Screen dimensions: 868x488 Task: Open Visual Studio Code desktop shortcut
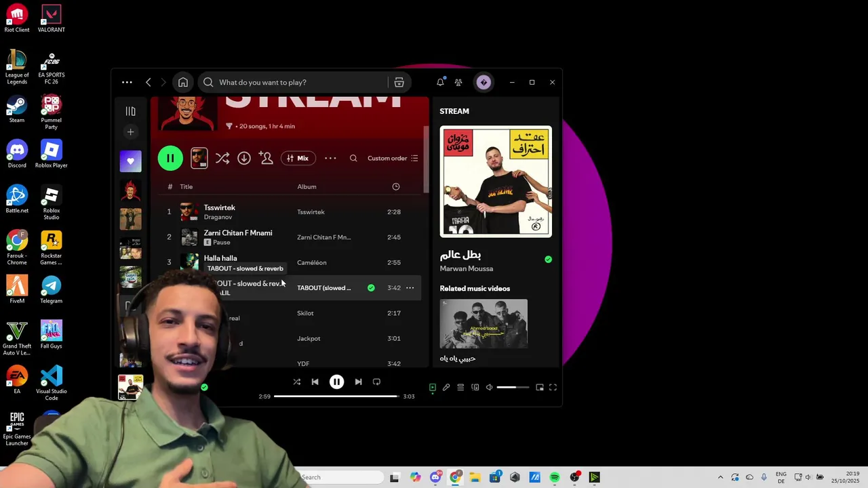tap(52, 383)
